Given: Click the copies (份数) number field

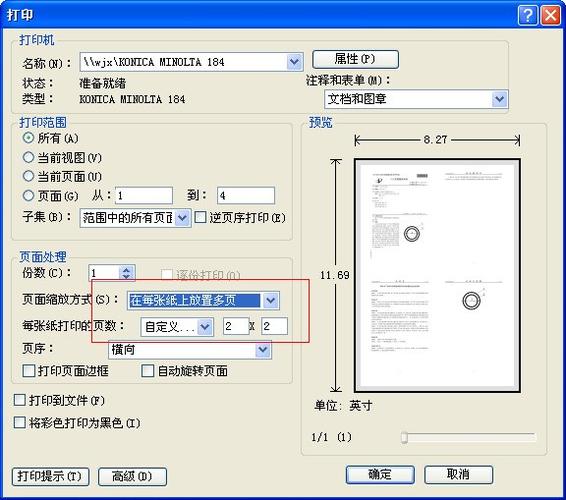Looking at the screenshot, I should (x=104, y=273).
